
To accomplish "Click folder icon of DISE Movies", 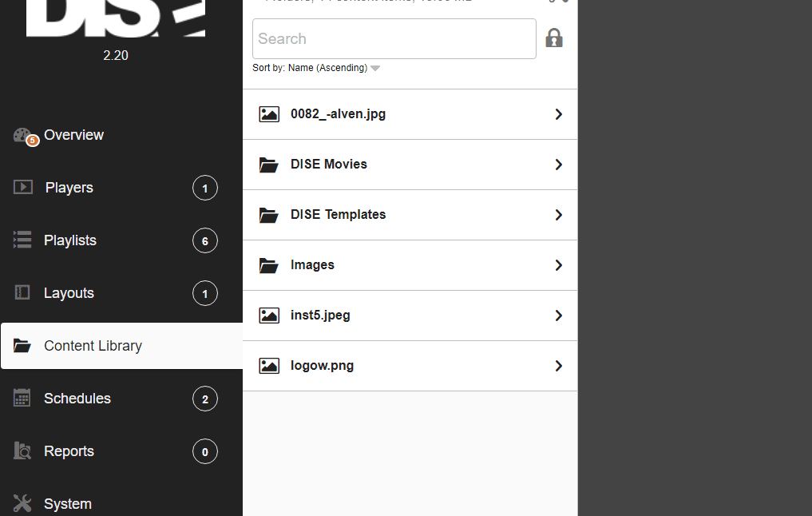I will [269, 165].
